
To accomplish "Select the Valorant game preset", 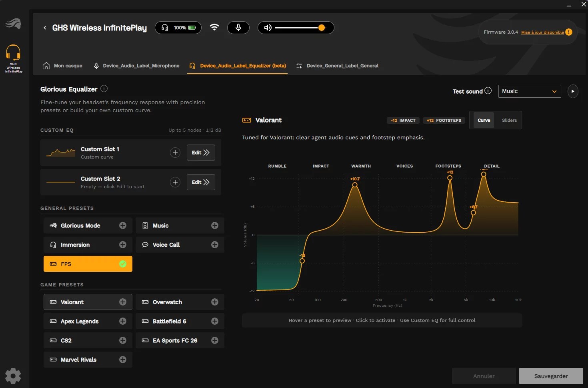I will point(88,302).
